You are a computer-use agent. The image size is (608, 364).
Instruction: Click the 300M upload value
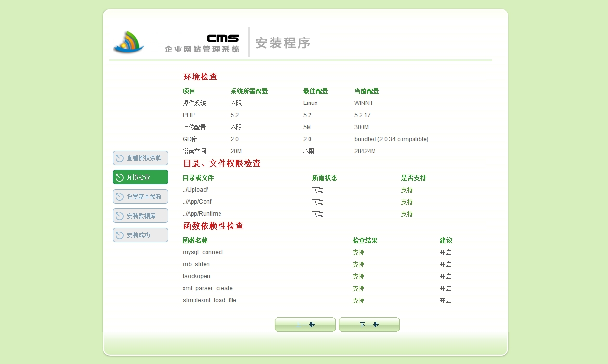coord(362,127)
